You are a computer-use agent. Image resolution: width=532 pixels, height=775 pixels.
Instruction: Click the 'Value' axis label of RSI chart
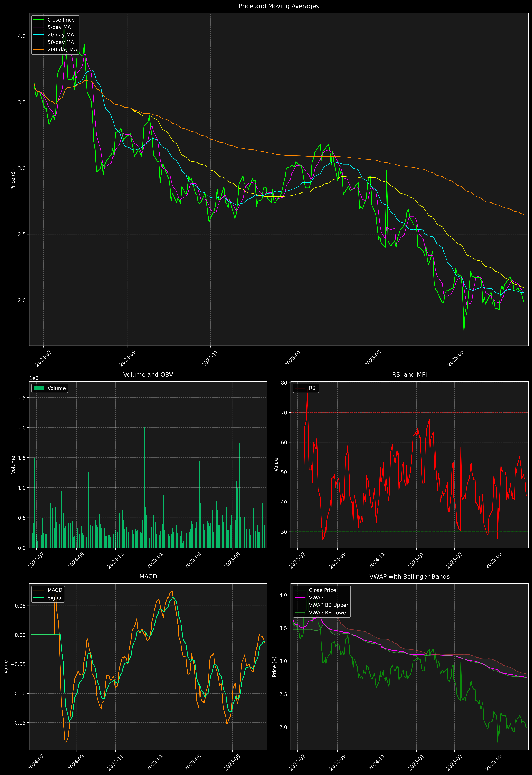[276, 464]
